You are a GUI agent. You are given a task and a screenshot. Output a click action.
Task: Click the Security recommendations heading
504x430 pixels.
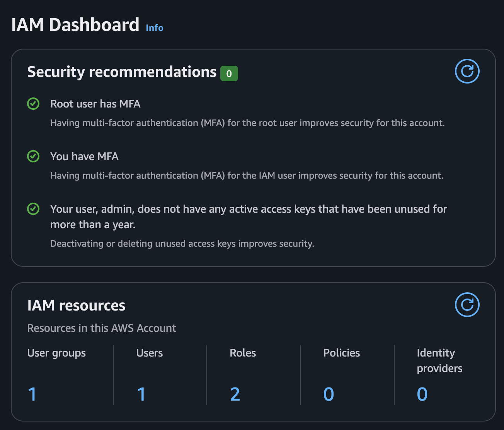pos(122,72)
